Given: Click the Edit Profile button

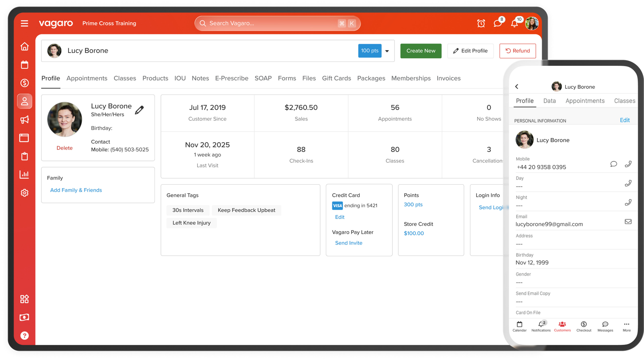Looking at the screenshot, I should click(x=470, y=51).
